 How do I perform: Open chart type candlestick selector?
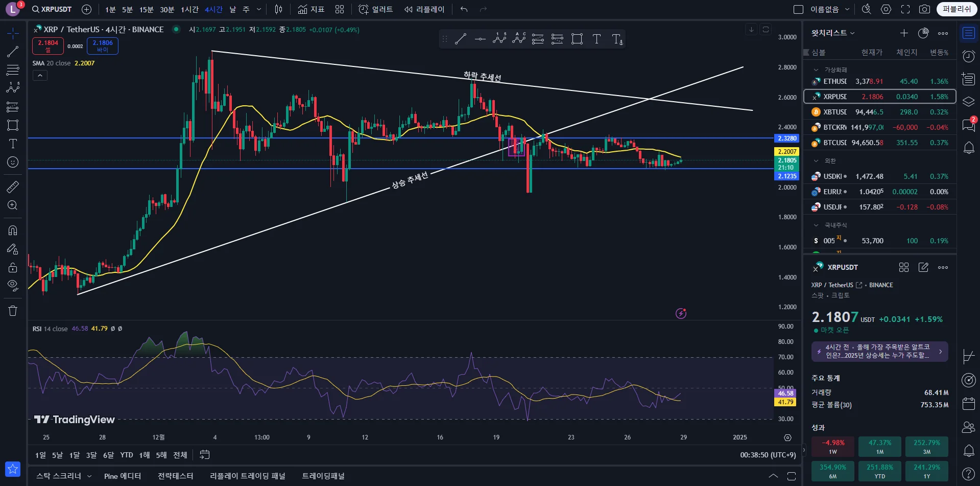[278, 9]
